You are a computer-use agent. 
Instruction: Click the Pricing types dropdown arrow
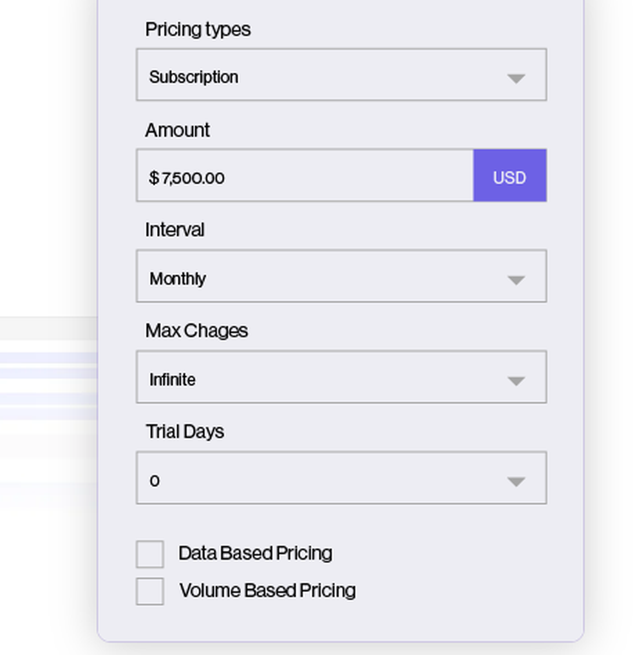tap(516, 79)
